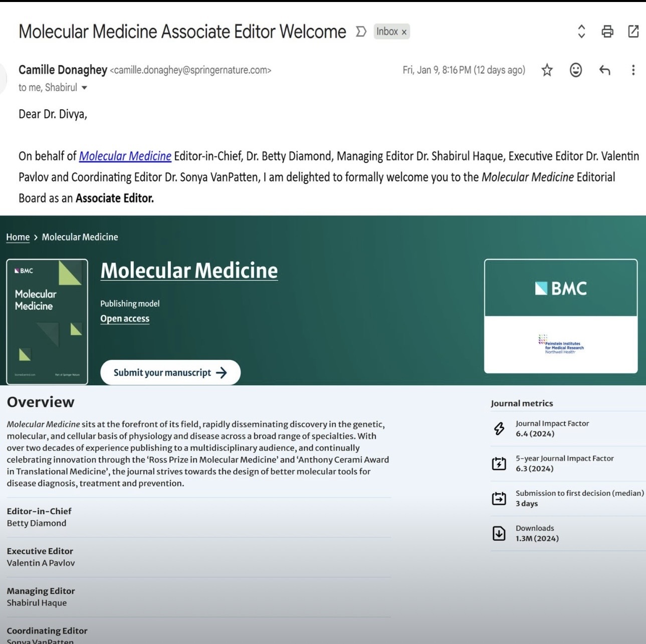The height and width of the screenshot is (644, 646).
Task: Click the Submit your manuscript button
Action: pos(170,372)
